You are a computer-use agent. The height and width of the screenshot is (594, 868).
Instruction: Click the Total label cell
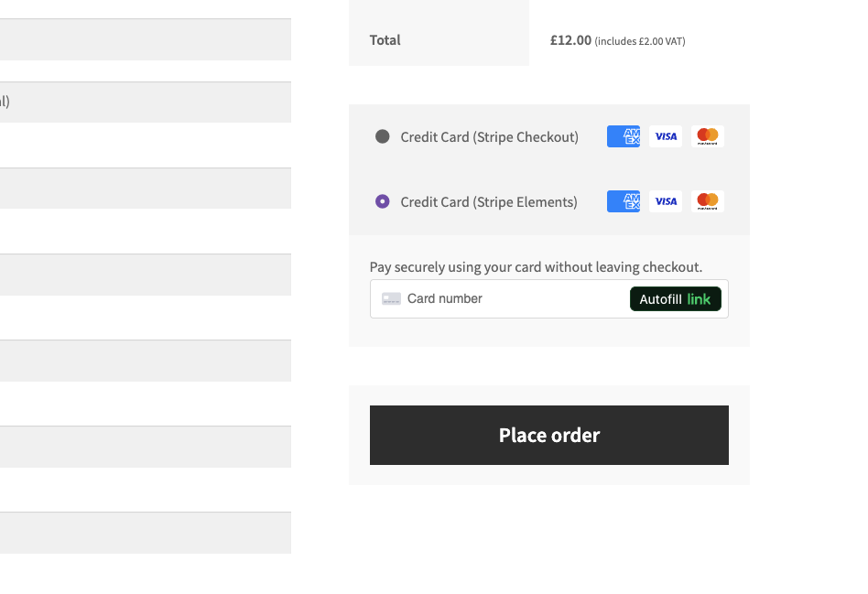coord(439,33)
